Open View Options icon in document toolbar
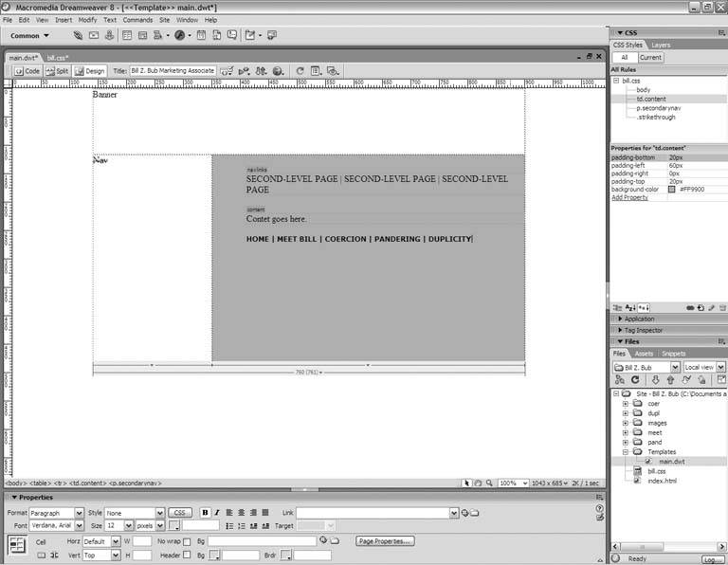The image size is (728, 565). 316,71
